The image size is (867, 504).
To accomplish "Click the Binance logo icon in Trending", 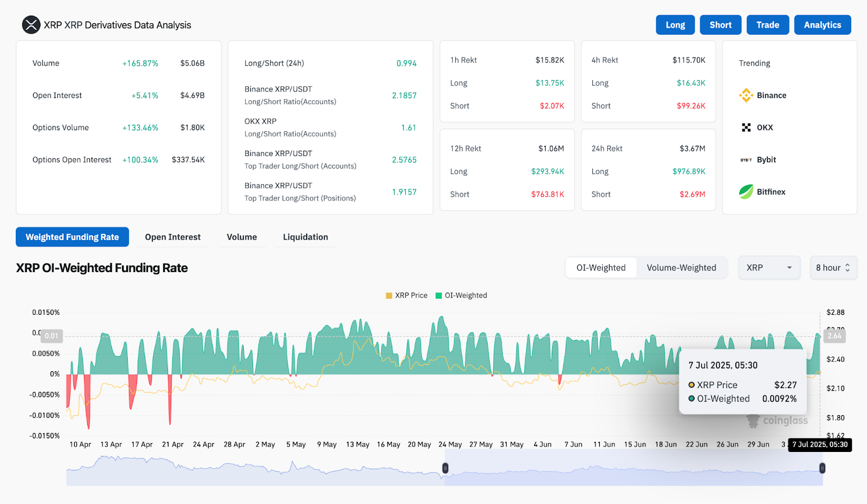I will pos(746,95).
